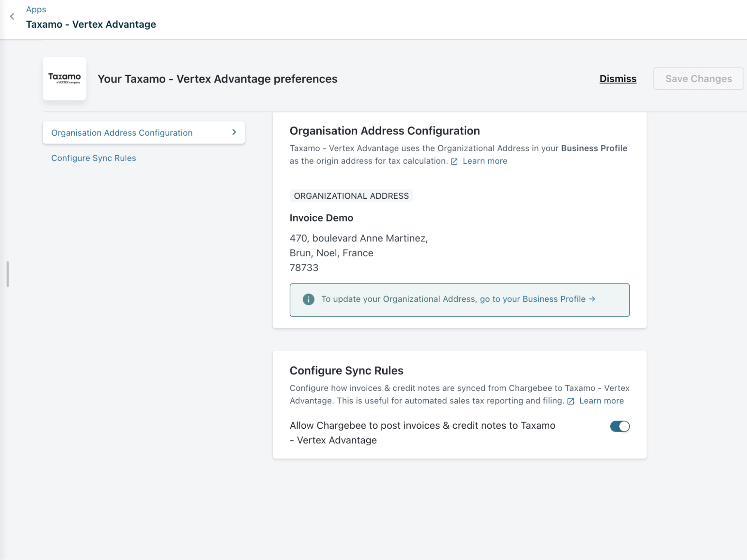Click the back arrow icon beside Apps

point(12,16)
